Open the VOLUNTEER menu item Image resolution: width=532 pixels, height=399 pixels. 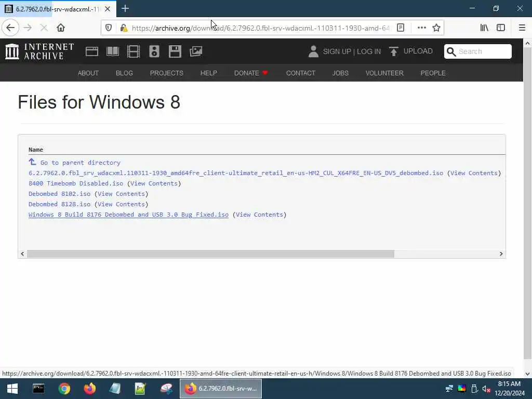(x=384, y=73)
